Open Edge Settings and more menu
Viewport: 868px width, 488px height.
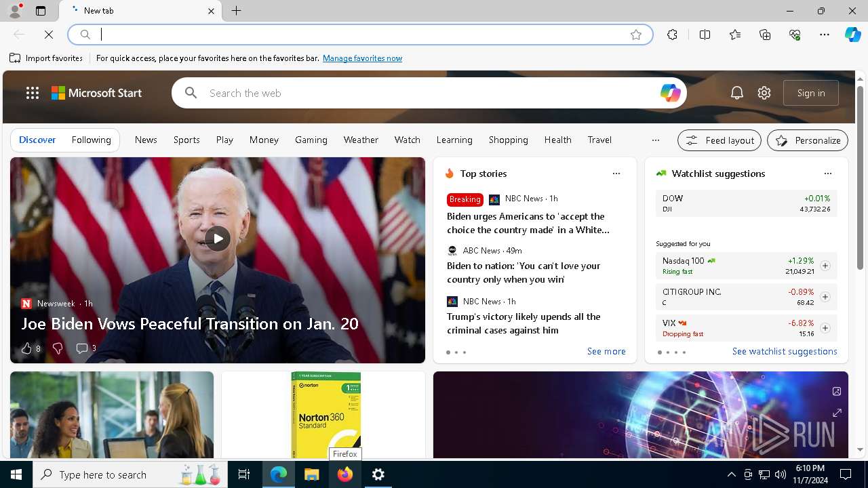coord(825,35)
